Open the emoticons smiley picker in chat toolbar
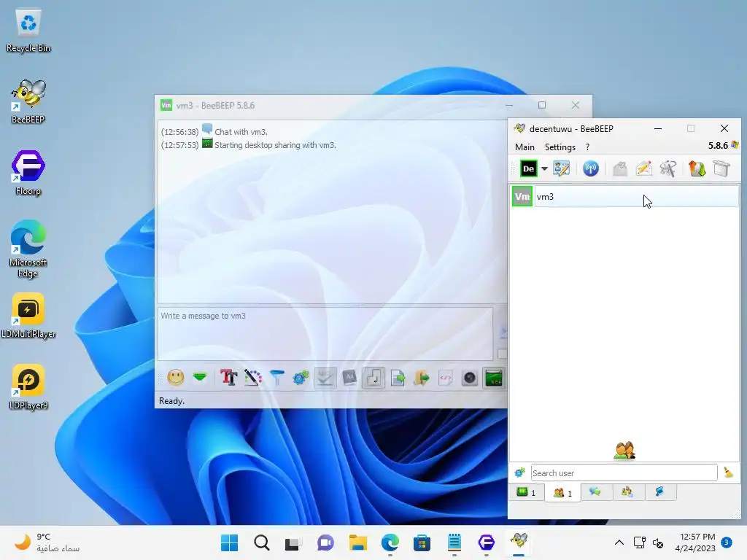The height and width of the screenshot is (560, 747). pyautogui.click(x=176, y=378)
